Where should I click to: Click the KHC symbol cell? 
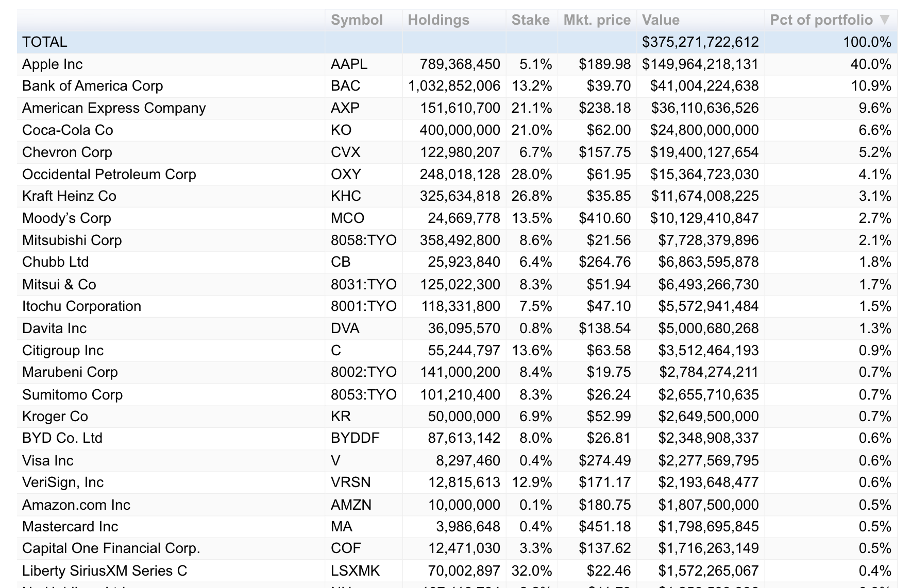click(x=346, y=196)
